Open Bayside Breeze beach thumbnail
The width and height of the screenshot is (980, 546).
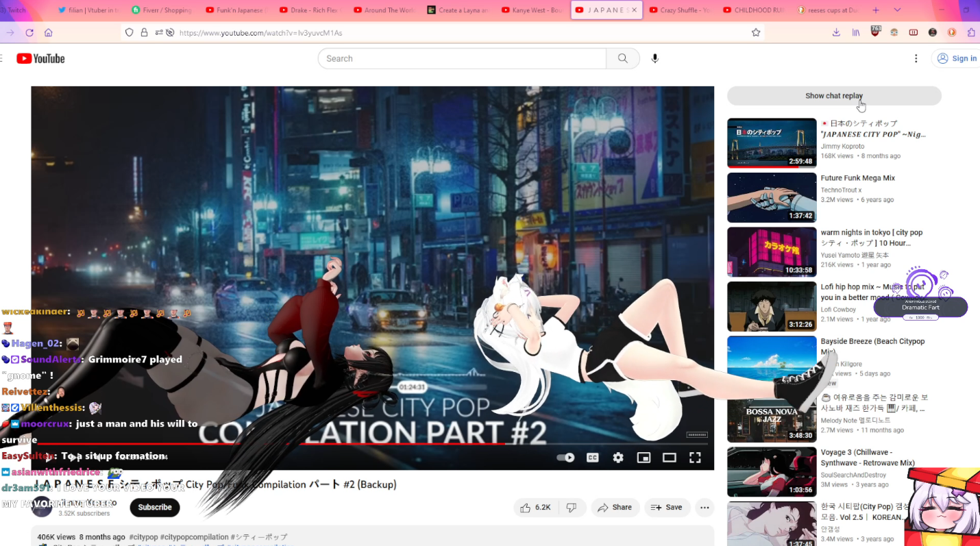(772, 361)
